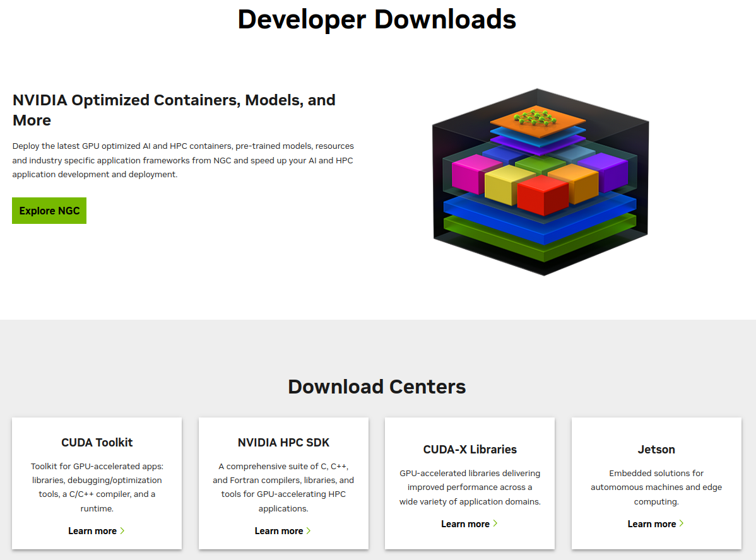Open Learn more under CUDA Toolkit
The height and width of the screenshot is (560, 756).
click(x=92, y=531)
